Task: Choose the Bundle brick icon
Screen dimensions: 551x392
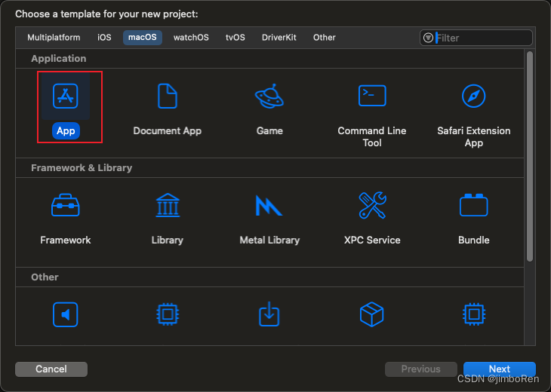Action: (x=474, y=205)
